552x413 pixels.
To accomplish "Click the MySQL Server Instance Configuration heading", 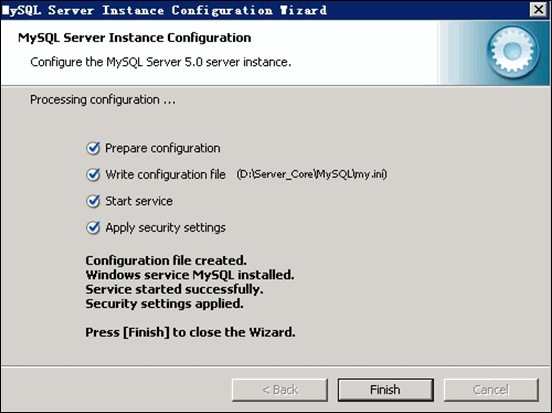I will click(x=134, y=38).
